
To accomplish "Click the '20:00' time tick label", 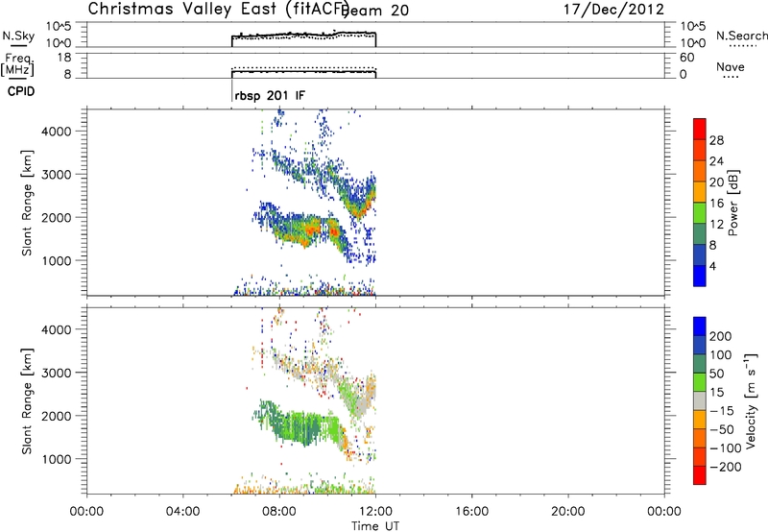I will tap(568, 512).
